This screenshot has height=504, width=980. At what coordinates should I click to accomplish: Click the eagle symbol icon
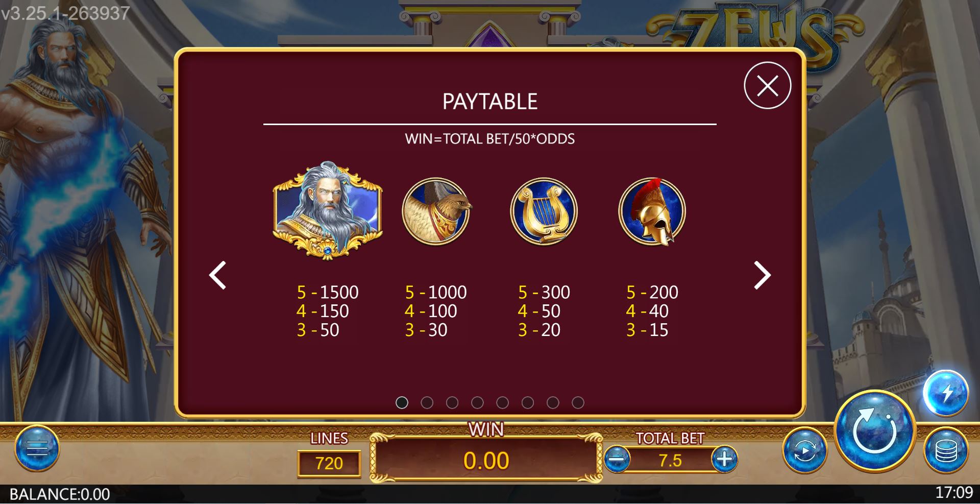click(x=436, y=211)
